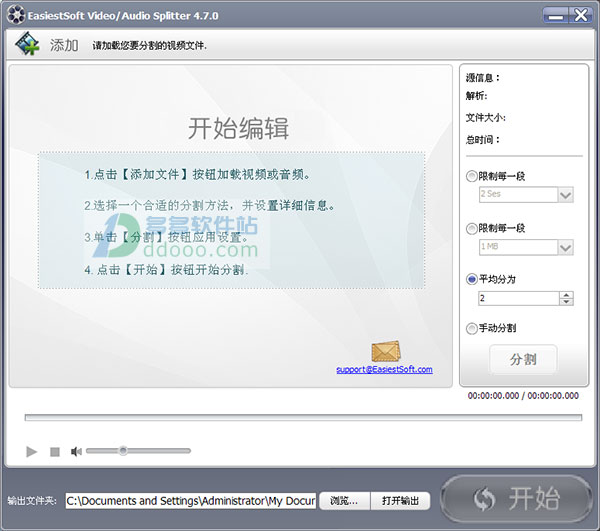This screenshot has width=600, height=531.
Task: Click the playback progress bar
Action: click(303, 417)
